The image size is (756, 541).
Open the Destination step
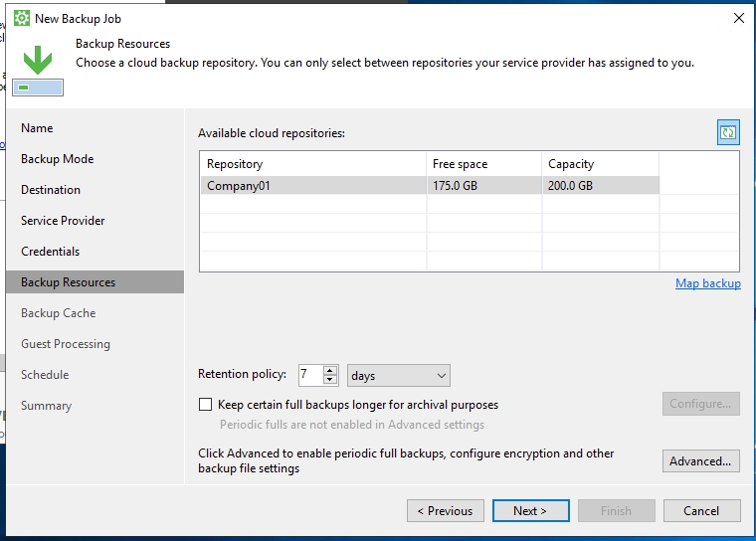(x=51, y=190)
